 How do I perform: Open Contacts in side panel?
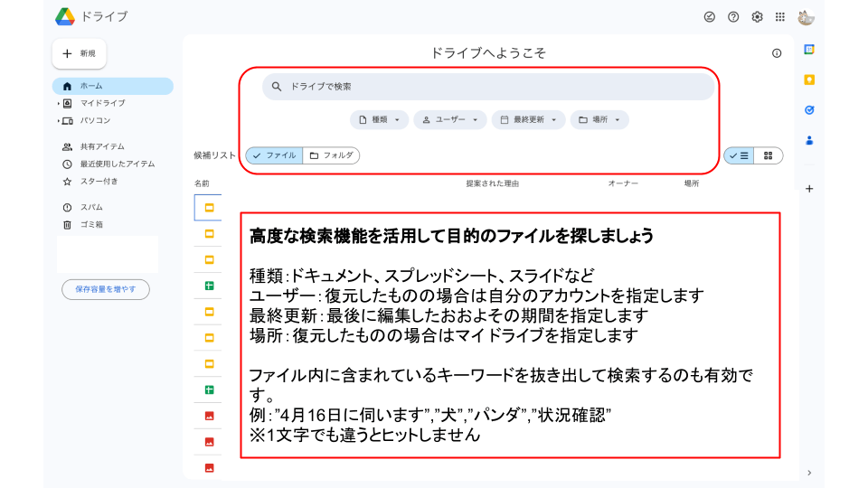(809, 140)
